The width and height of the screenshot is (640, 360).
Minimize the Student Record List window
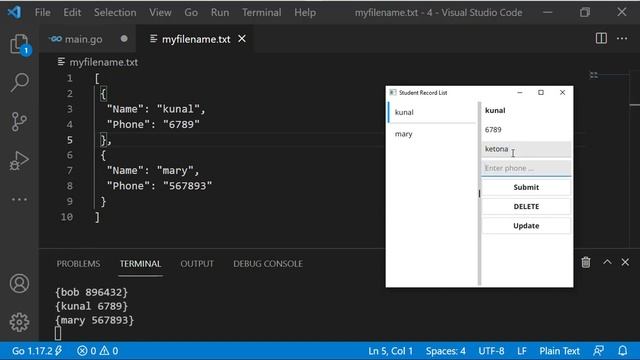coord(520,93)
